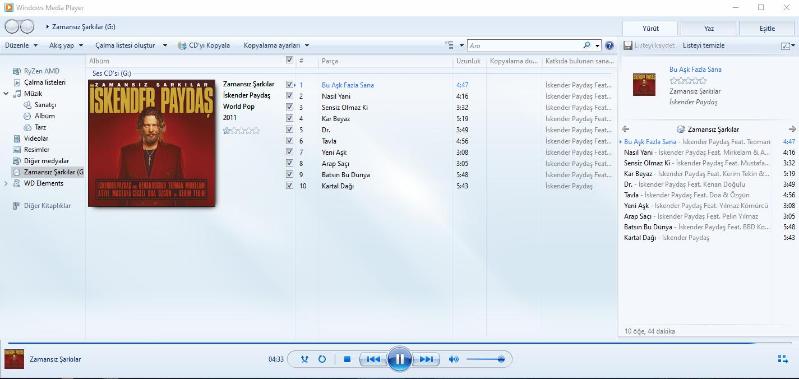Click inside the Ara search field

tap(525, 45)
